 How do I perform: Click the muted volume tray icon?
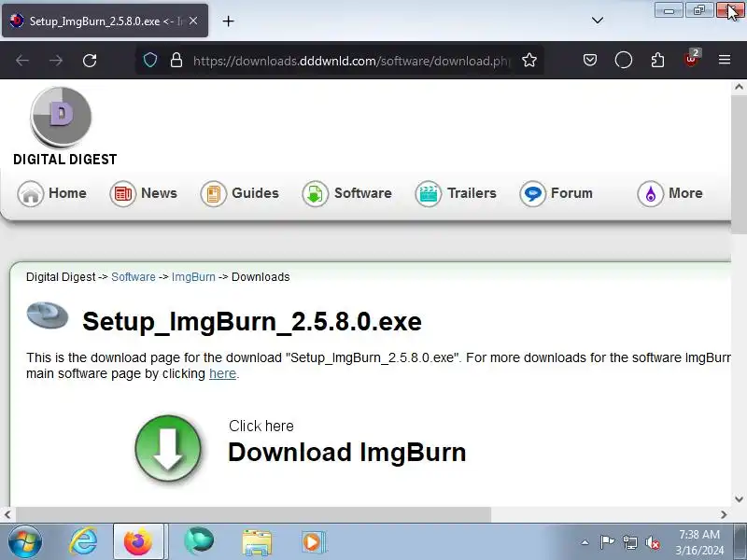(652, 542)
